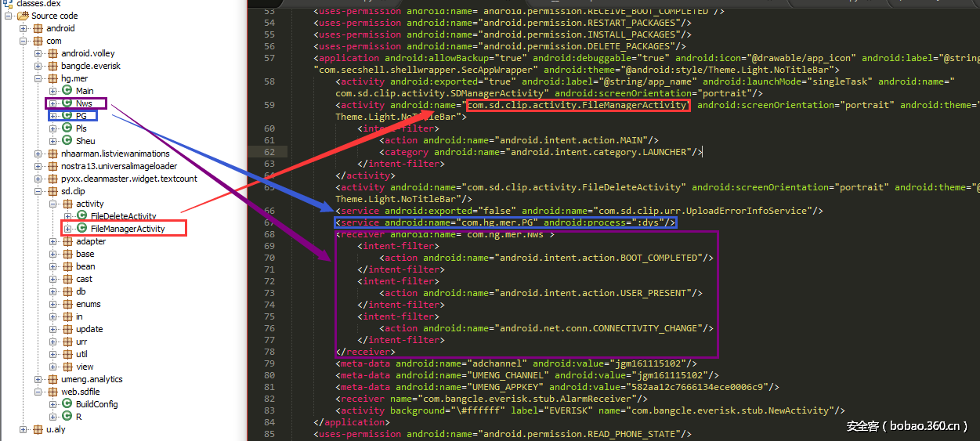
Task: Click the BuildConfig class icon
Action: coord(67,404)
